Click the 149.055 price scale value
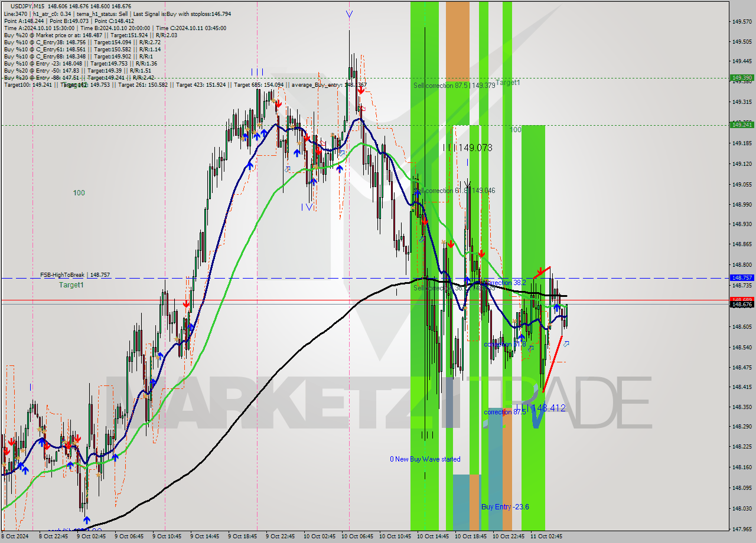This screenshot has width=756, height=543. click(742, 184)
